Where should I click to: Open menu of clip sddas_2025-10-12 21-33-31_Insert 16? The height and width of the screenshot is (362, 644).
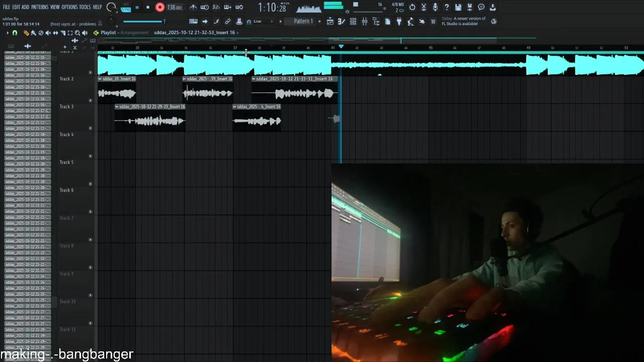(254, 79)
